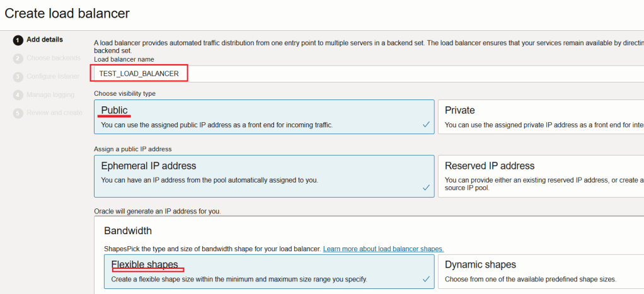Click the checkmark on the Public card
The height and width of the screenshot is (294, 644).
tap(427, 125)
